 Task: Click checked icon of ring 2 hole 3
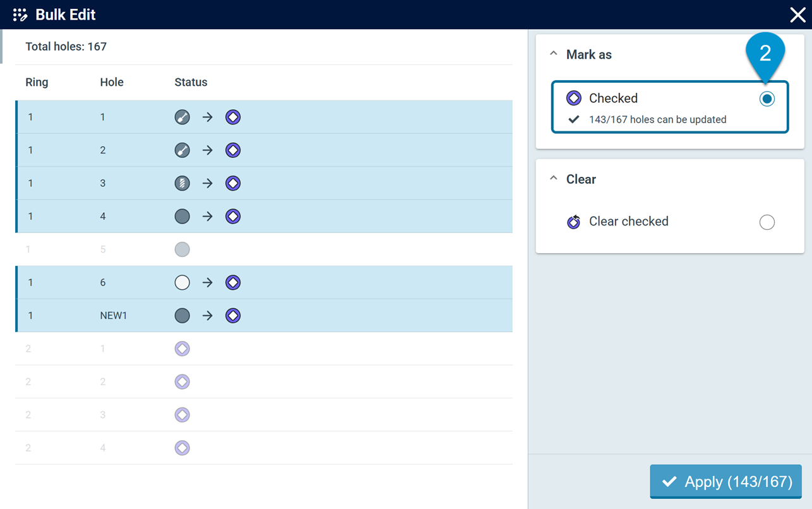182,415
